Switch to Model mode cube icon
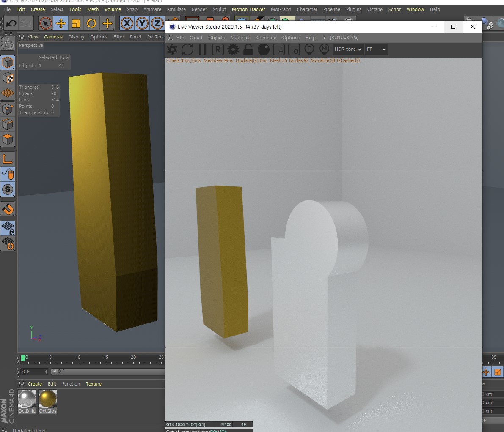The width and height of the screenshot is (504, 432). (x=8, y=63)
